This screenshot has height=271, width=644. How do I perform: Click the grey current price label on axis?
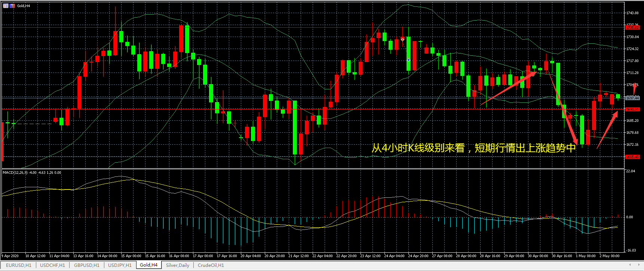coord(632,98)
